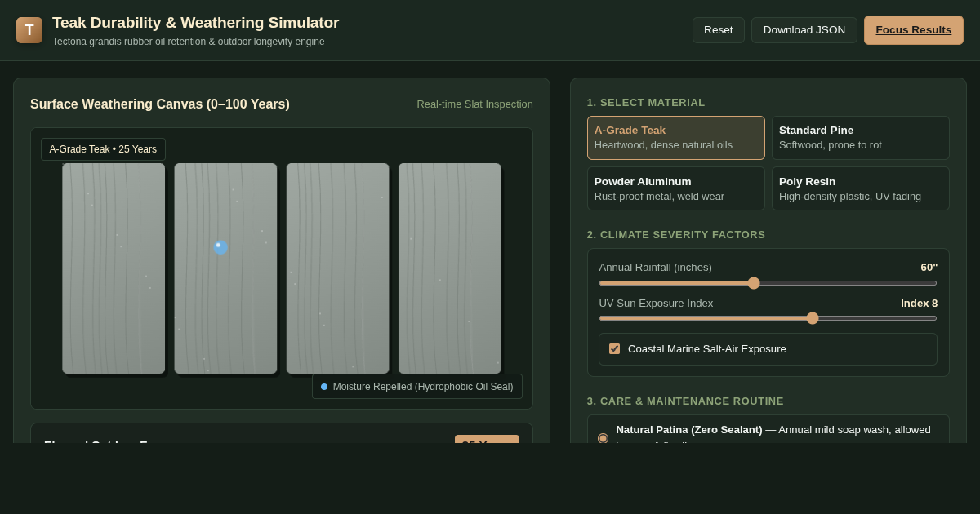Select Natural Patina (Zero Sealant) radio

click(x=604, y=438)
